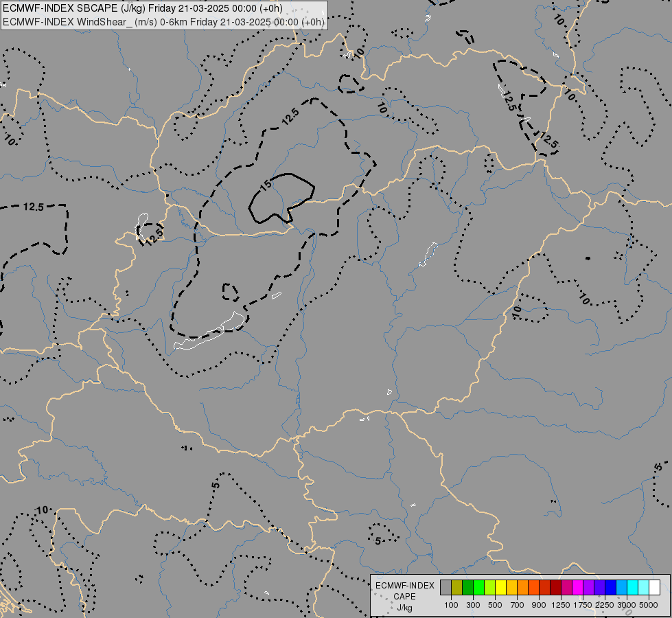This screenshot has width=672, height=618.
Task: Click the legend value 500
Action: [x=495, y=605]
